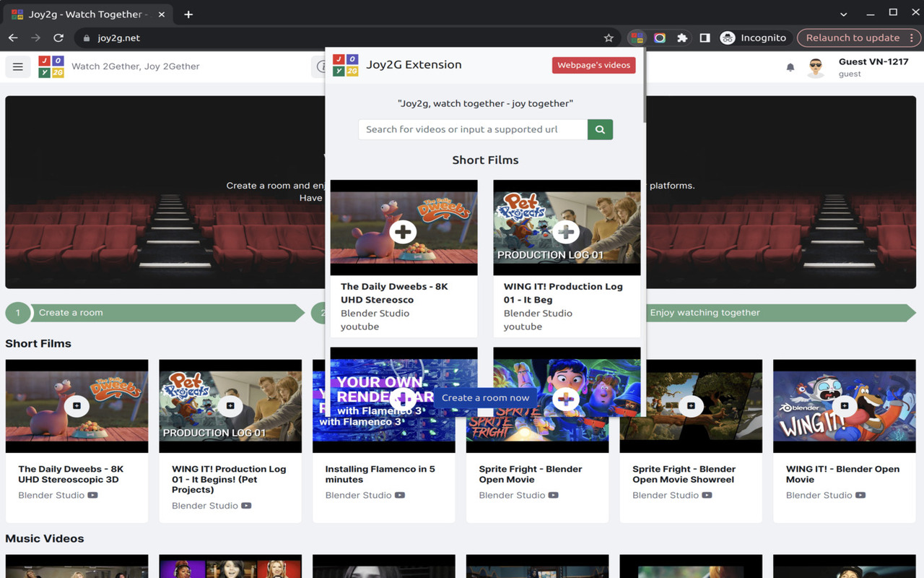The width and height of the screenshot is (924, 578).
Task: Open the notifications bell on Joy2g
Action: click(x=790, y=66)
